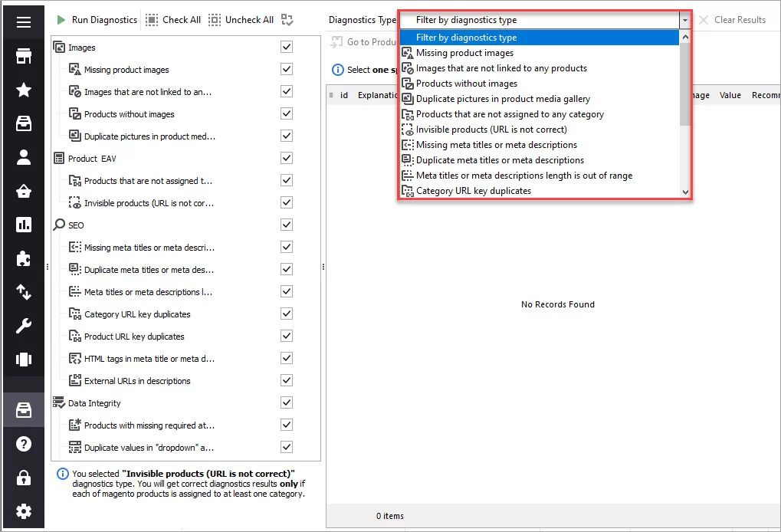Click the Product EAV group icon

(59, 159)
